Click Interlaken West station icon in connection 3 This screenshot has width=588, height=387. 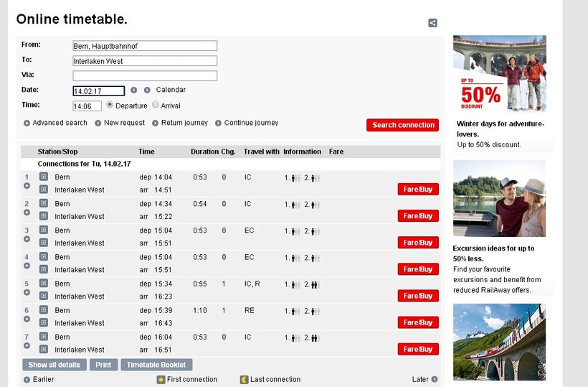pyautogui.click(x=43, y=243)
